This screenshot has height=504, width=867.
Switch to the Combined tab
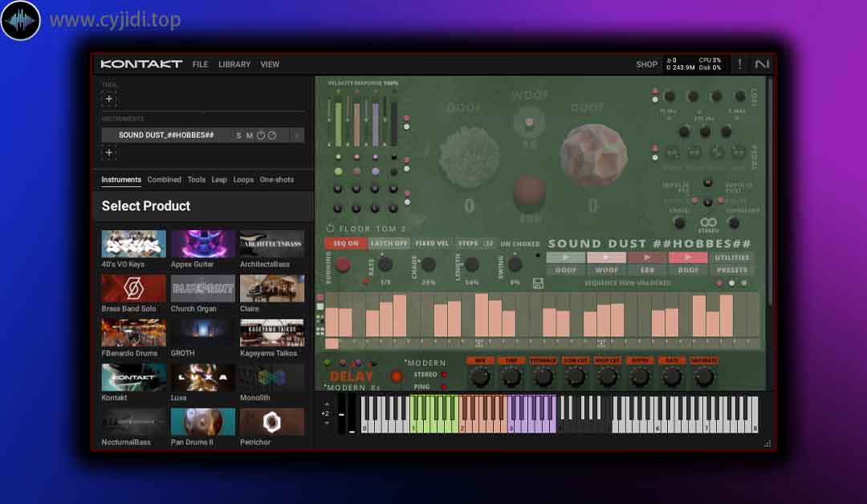coord(165,180)
